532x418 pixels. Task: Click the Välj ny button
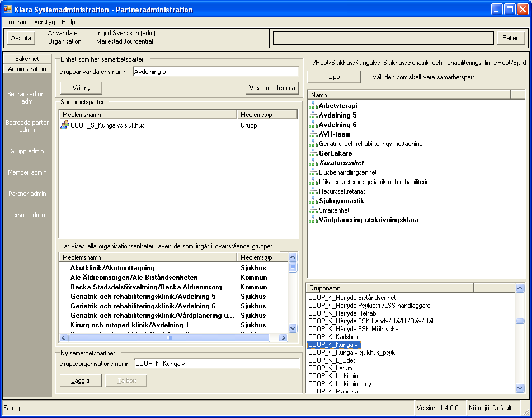[81, 88]
